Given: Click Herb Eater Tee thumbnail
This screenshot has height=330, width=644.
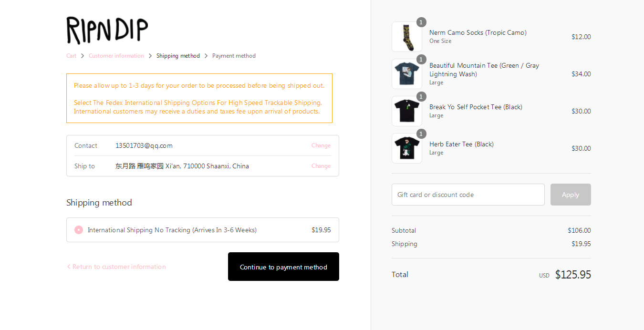Looking at the screenshot, I should click(407, 148).
